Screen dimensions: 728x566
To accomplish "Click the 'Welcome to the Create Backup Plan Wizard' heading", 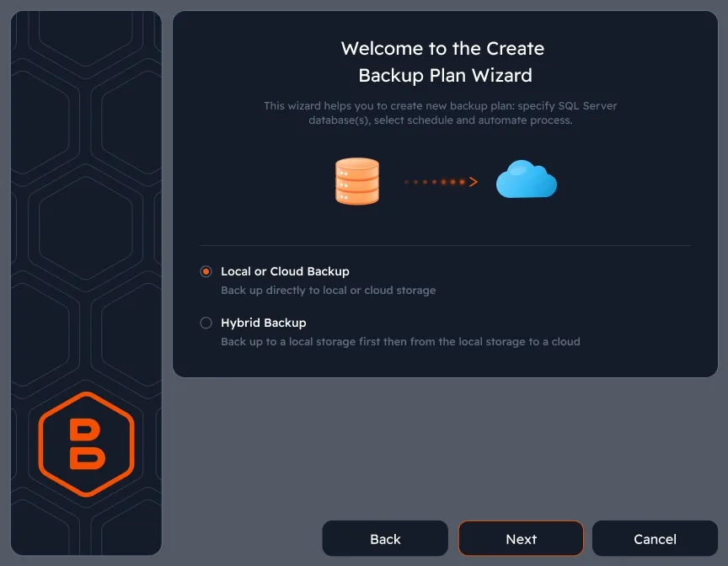I will click(444, 61).
